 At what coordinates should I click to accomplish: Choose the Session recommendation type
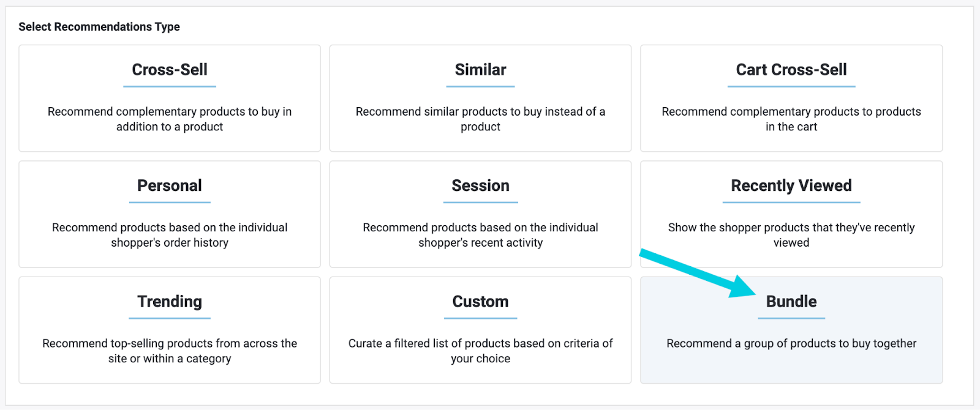coord(480,214)
